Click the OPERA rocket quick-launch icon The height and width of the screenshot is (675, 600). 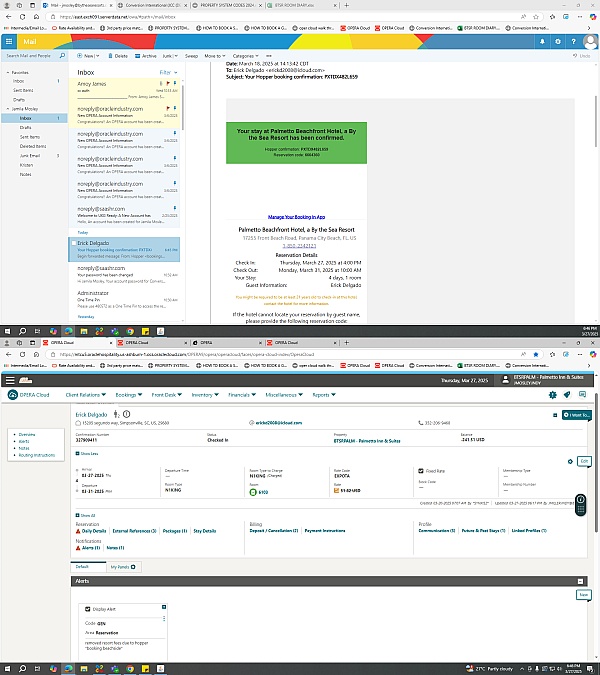pos(567,395)
